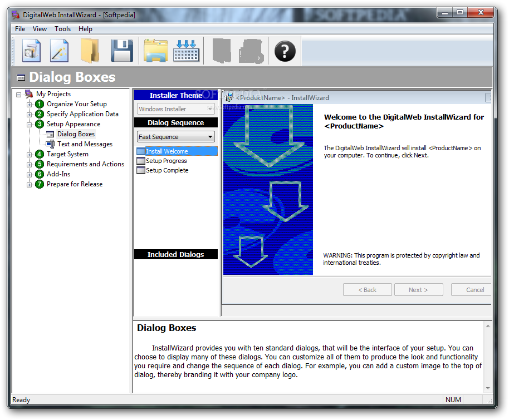Save the project with the floppy icon
Image resolution: width=509 pixels, height=420 pixels.
point(122,51)
